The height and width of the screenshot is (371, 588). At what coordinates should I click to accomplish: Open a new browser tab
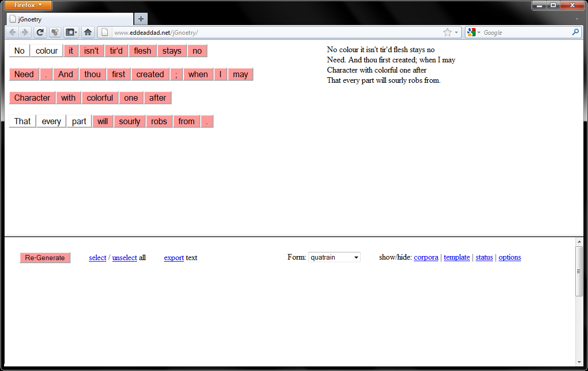(x=140, y=18)
